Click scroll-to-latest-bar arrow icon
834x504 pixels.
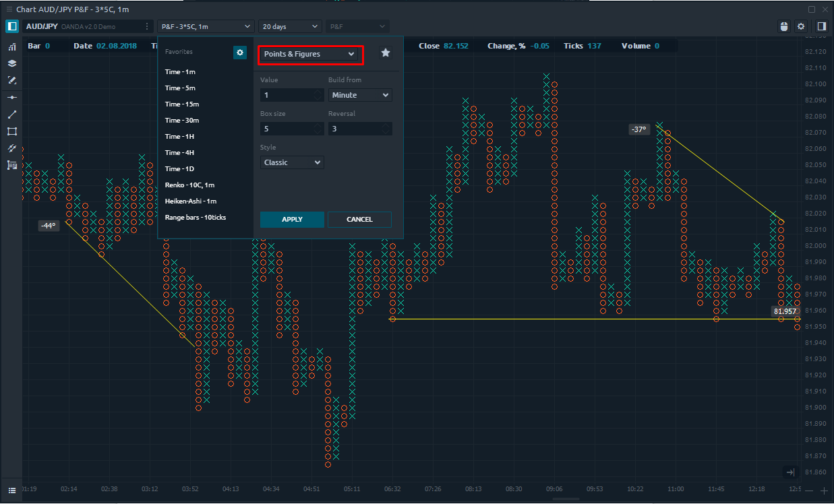[790, 472]
